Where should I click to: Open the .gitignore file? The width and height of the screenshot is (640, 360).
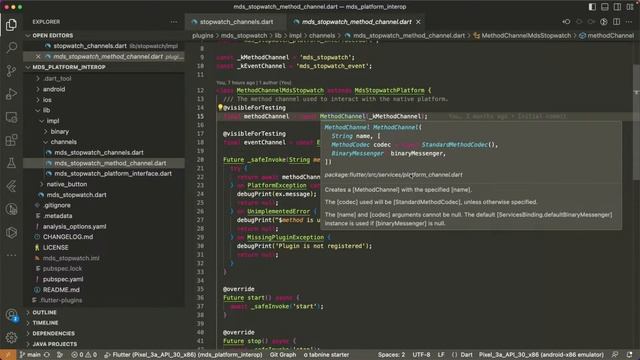click(x=57, y=205)
